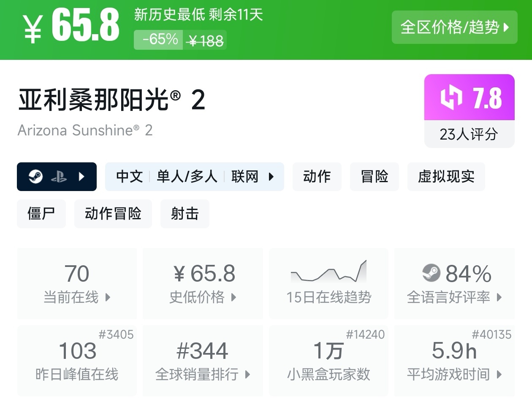Select the 冒险 genre tag
Screen dimensions: 532x404
[374, 177]
